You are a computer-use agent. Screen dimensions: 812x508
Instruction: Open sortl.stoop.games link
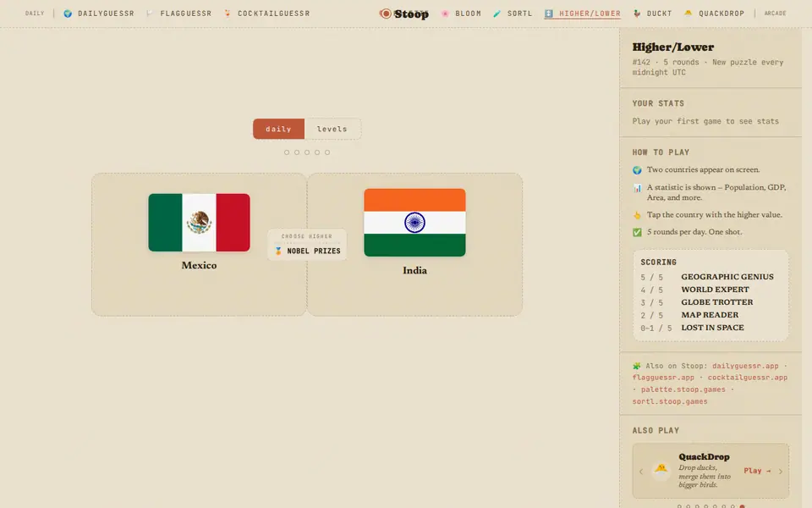click(x=670, y=401)
